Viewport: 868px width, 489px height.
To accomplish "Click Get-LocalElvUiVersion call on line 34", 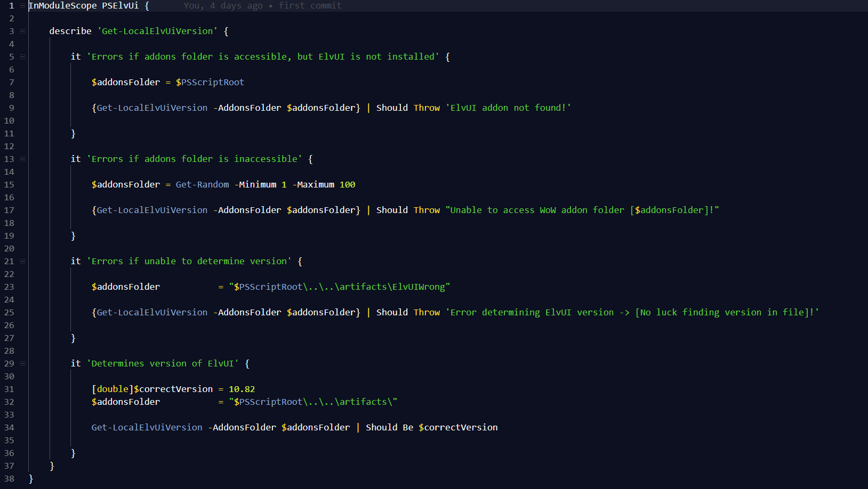I will pos(147,427).
